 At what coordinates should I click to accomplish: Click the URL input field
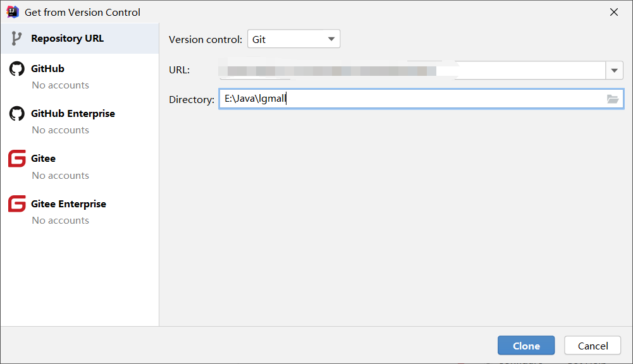click(x=411, y=70)
